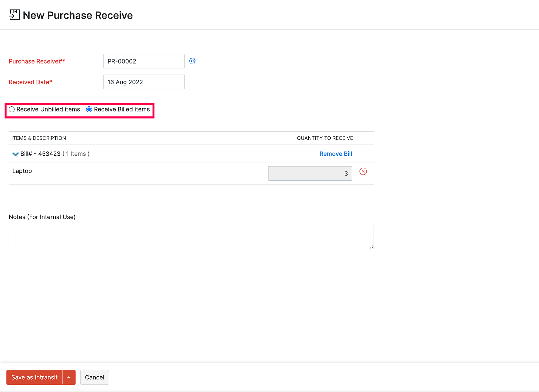Click the Cancel button
This screenshot has height=392, width=539.
point(95,377)
